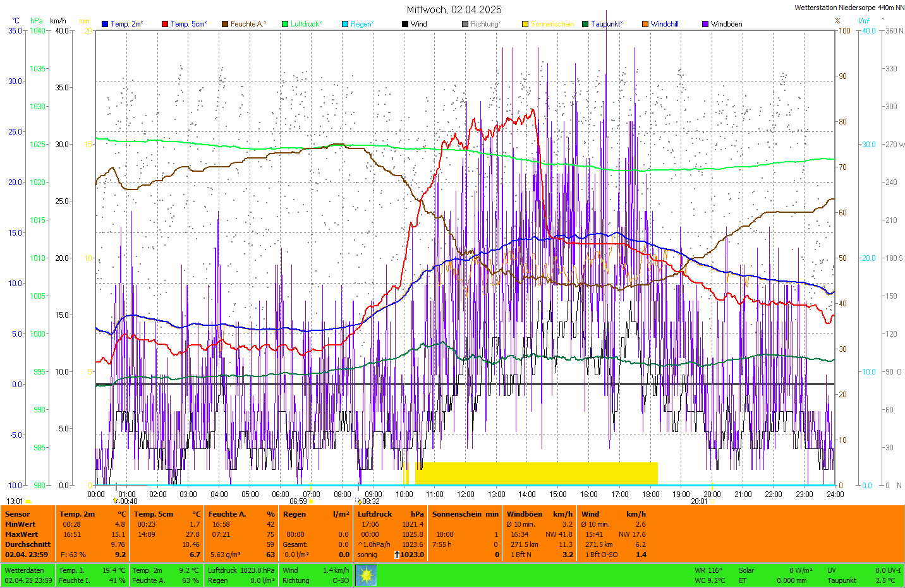
Task: Click the moon marker at 13:01
Action: point(28,501)
